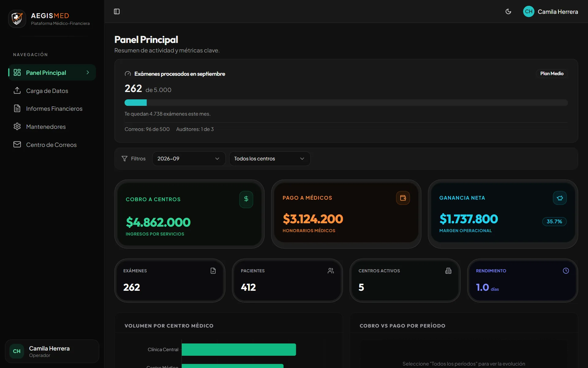Click the dollar icon in Cobro a Centros
Screen dimensions: 588x368
point(246,199)
